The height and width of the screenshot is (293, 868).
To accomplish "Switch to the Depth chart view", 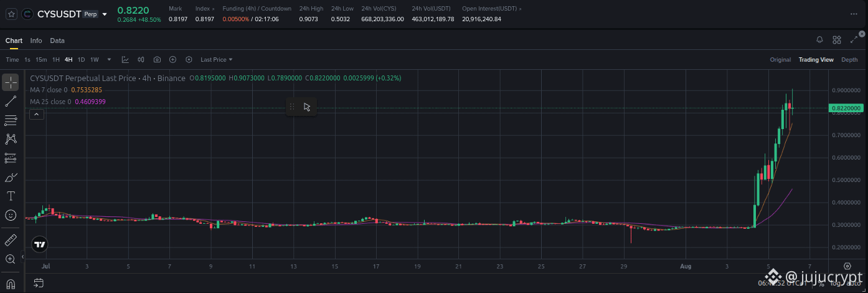I will [x=849, y=60].
